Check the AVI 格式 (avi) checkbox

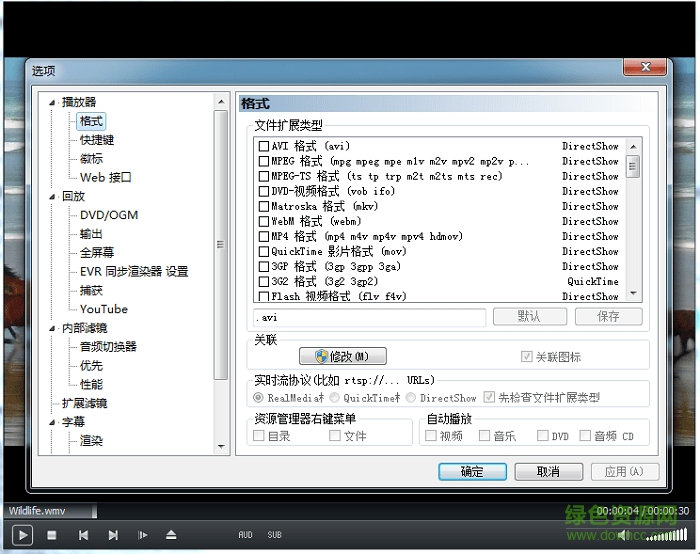point(264,146)
